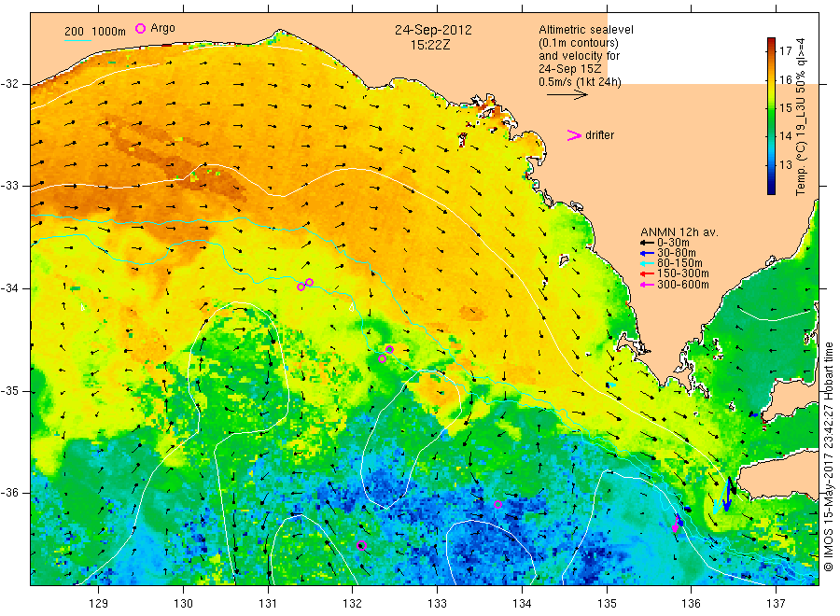840x616 pixels.
Task: Click the '(0.1m contours)' text
Action: click(x=578, y=43)
